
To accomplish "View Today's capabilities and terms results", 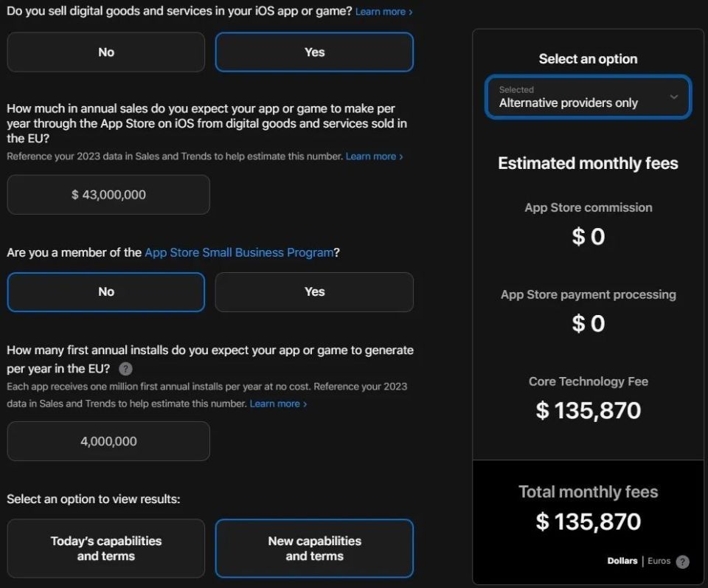I will (x=106, y=548).
